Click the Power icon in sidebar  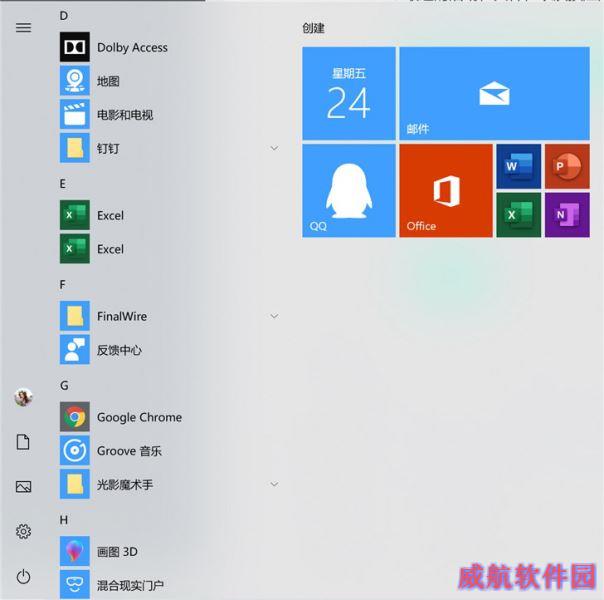[x=23, y=577]
